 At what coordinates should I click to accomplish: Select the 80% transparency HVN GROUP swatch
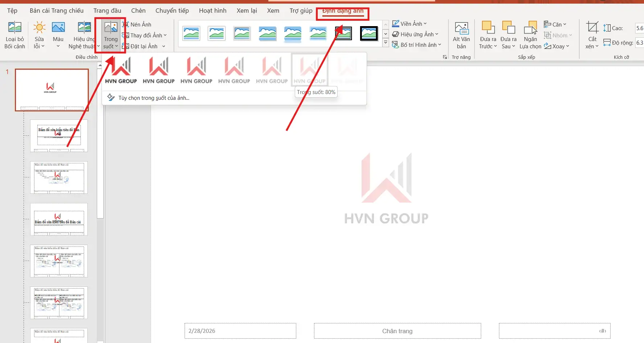309,69
